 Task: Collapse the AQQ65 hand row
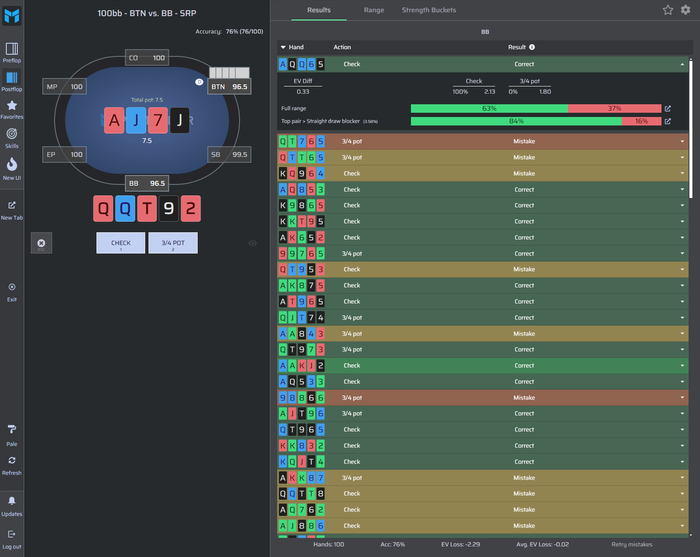pyautogui.click(x=482, y=64)
